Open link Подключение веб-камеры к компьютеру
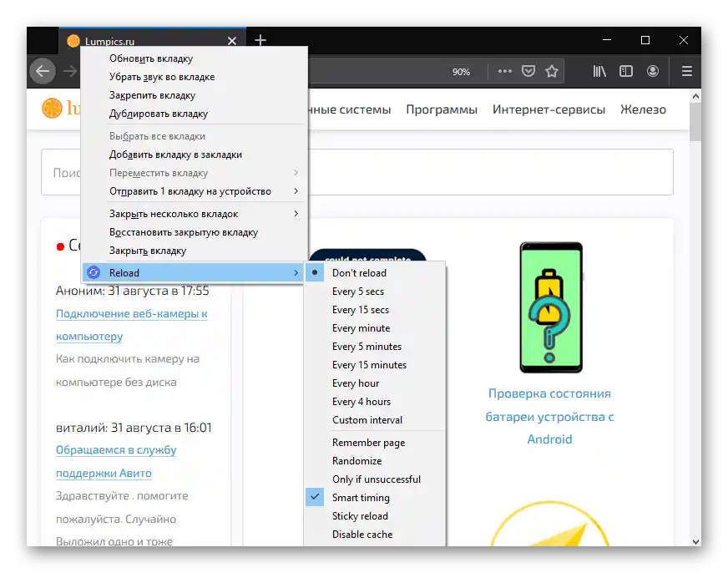Image resolution: width=728 pixels, height=573 pixels. click(x=131, y=325)
